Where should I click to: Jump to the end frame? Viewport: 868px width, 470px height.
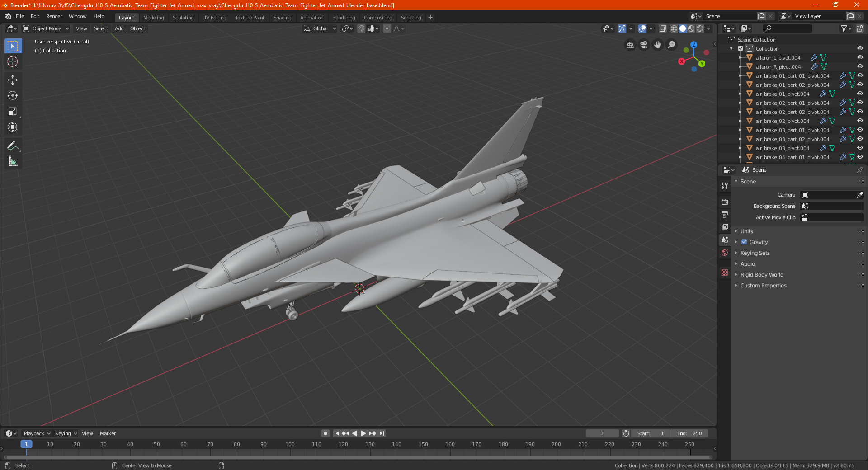coord(382,433)
